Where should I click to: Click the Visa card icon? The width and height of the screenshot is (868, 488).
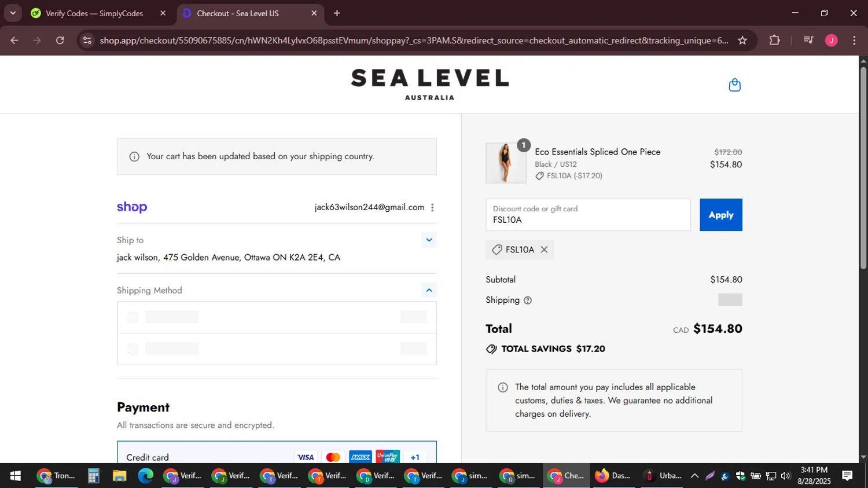tap(306, 457)
